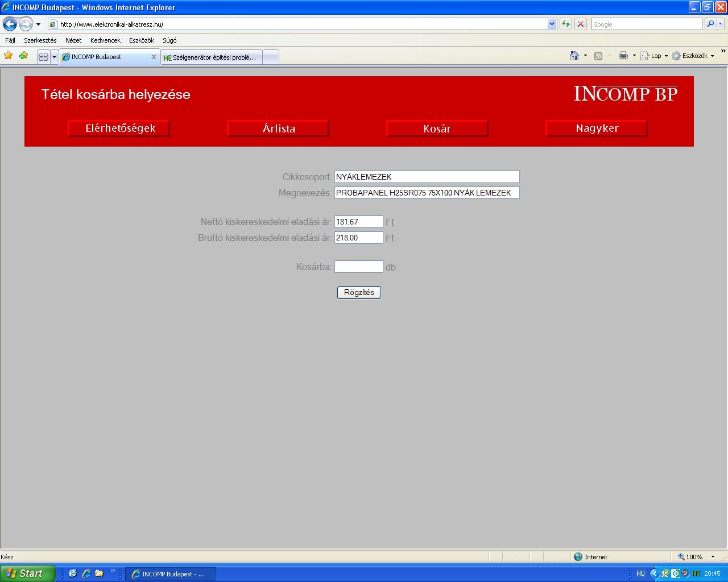Open the Szerkesztés menu
The width and height of the screenshot is (728, 582).
(x=40, y=40)
